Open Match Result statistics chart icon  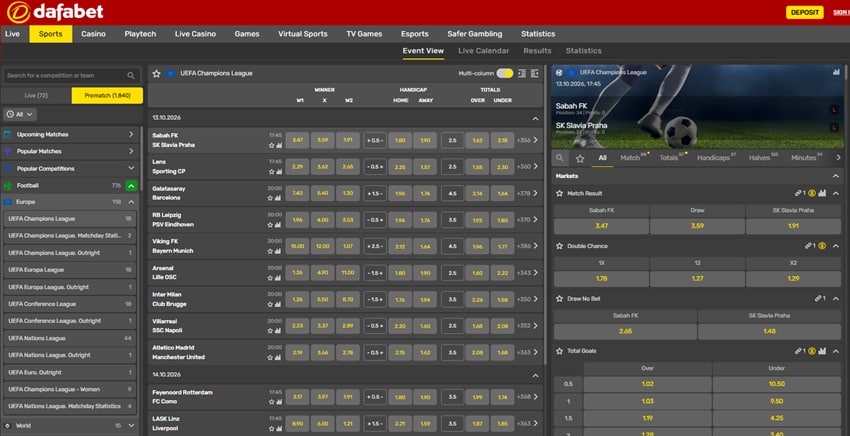coord(822,193)
